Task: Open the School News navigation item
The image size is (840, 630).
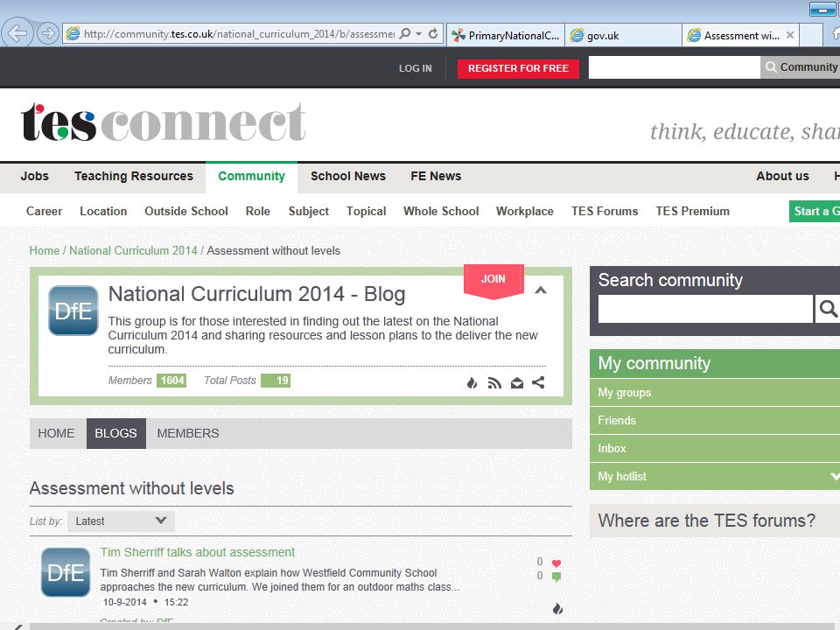Action: click(348, 176)
